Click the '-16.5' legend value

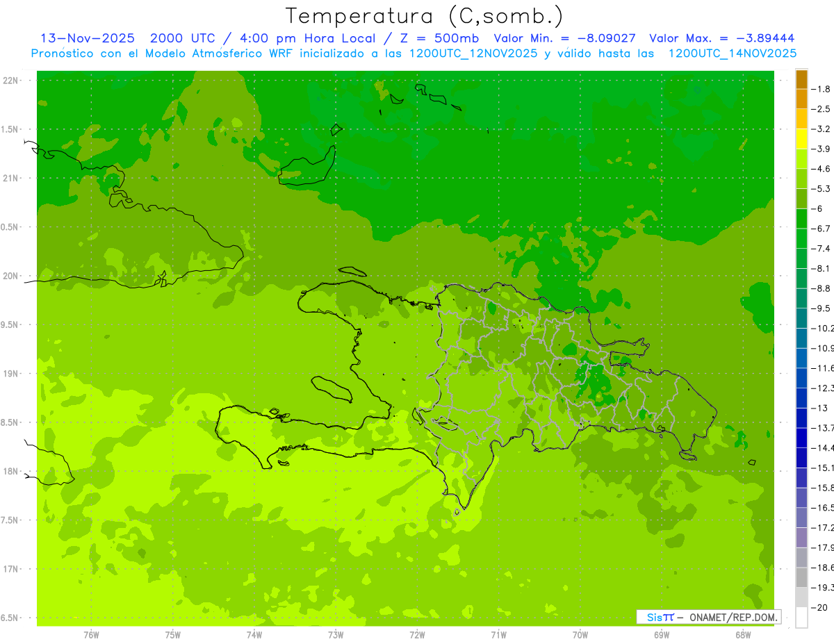point(823,508)
